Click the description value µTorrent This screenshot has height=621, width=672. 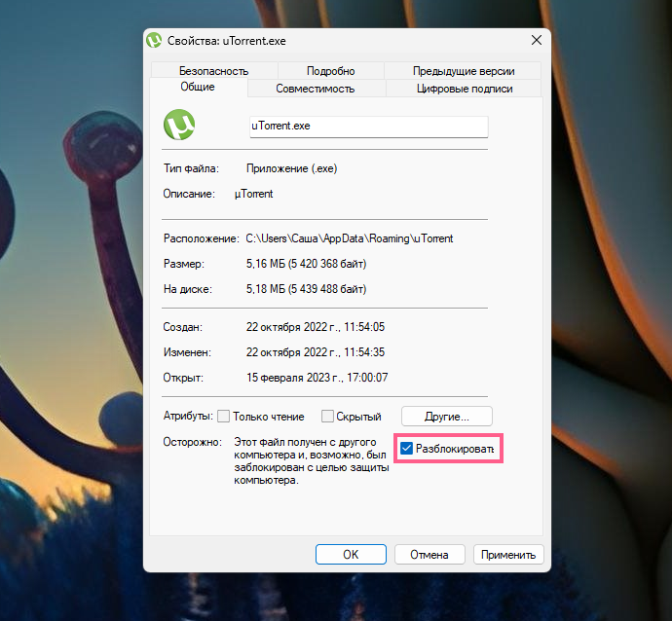coord(254,194)
